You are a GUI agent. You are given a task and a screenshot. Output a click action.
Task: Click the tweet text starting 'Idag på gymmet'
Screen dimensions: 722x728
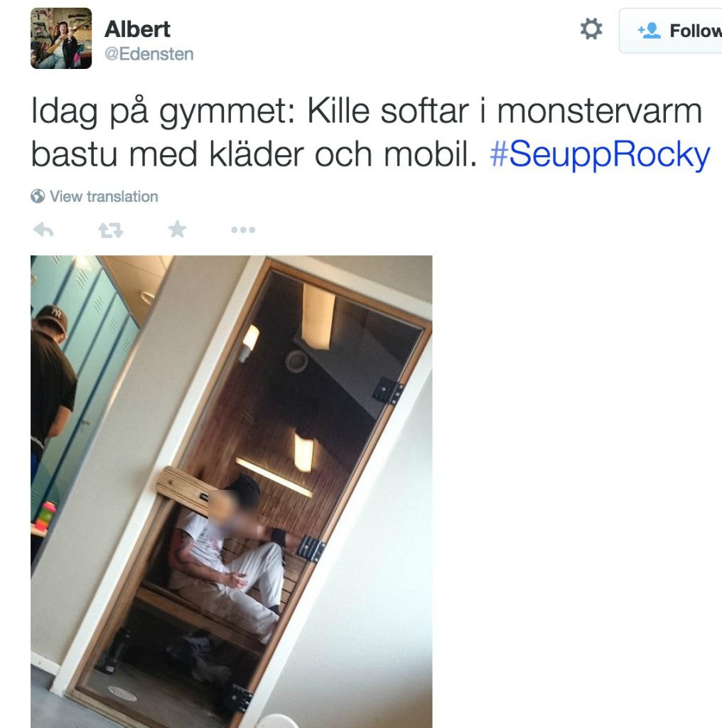click(x=370, y=132)
